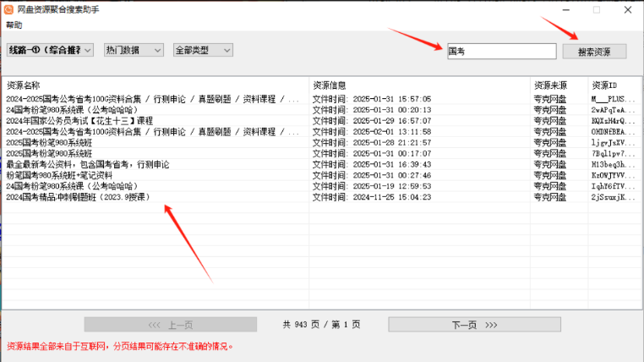This screenshot has height=362, width=644.
Task: Open the 热门数据 dropdown
Action: 133,51
